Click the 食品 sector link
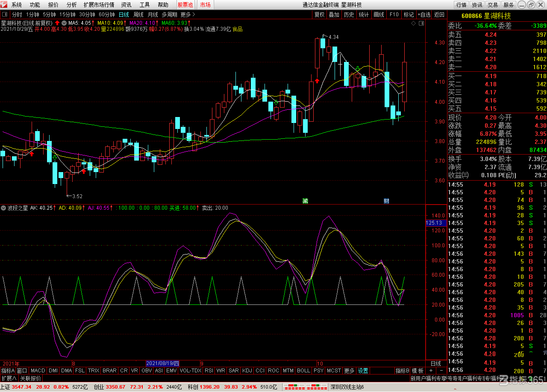 click(x=238, y=29)
